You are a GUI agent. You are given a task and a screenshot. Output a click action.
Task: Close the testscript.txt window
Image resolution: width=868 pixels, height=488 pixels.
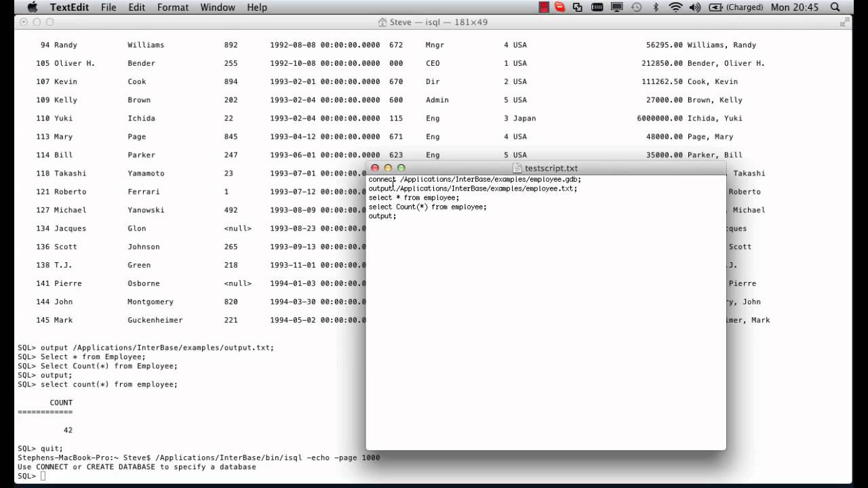375,168
